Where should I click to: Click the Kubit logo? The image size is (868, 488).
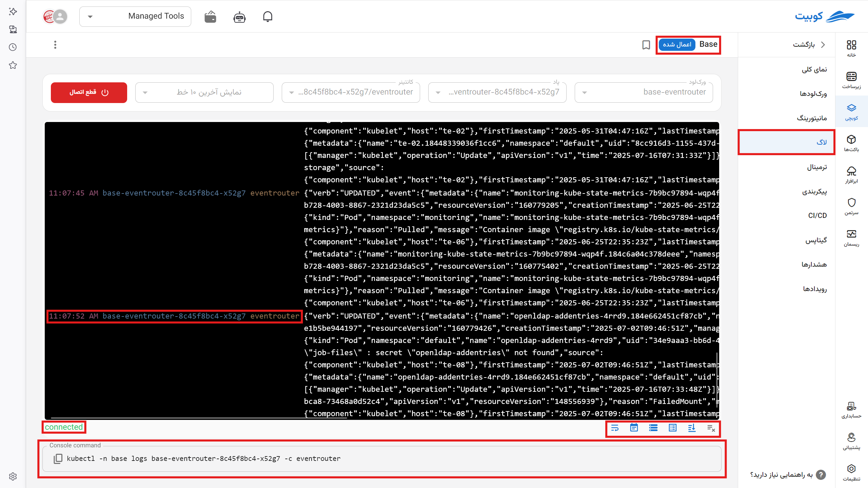click(x=825, y=16)
